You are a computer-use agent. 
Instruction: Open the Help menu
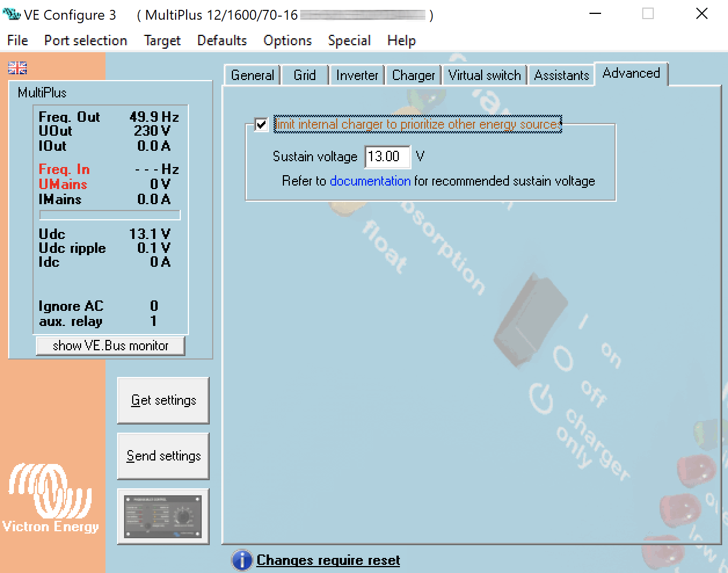coord(401,40)
